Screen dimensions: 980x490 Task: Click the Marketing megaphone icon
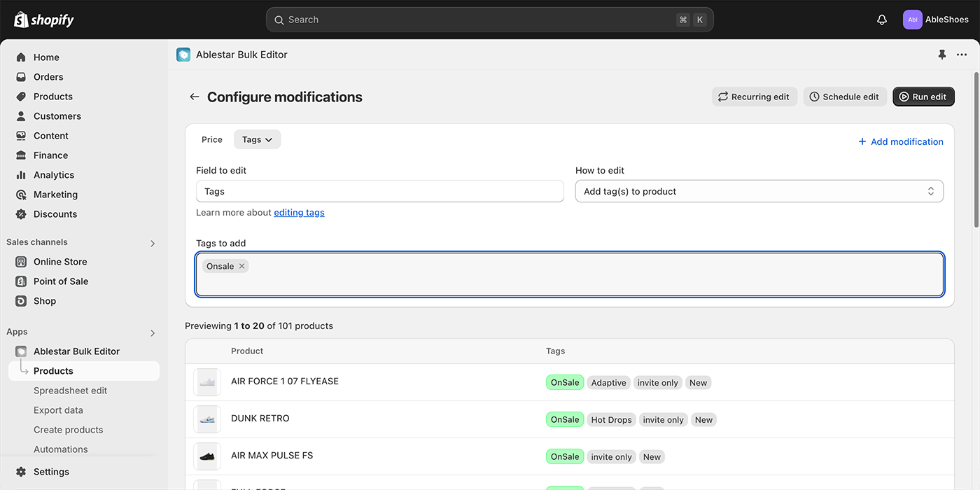pyautogui.click(x=20, y=194)
